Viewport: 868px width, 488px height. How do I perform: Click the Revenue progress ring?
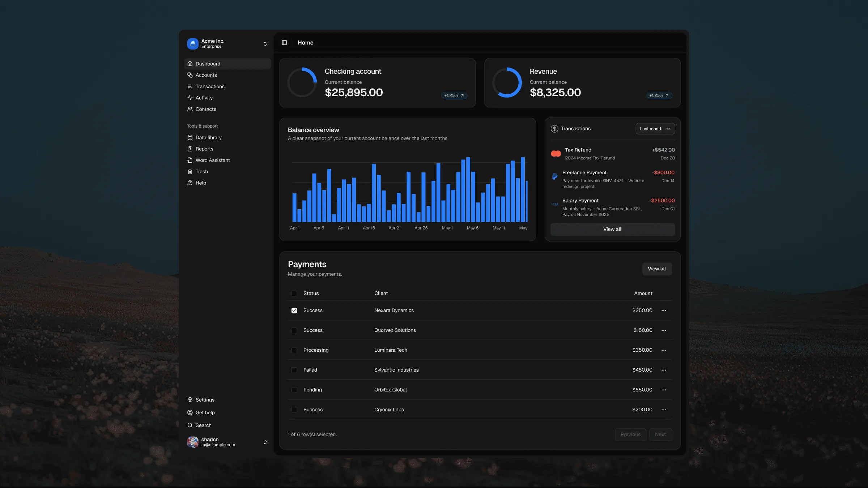(x=507, y=82)
